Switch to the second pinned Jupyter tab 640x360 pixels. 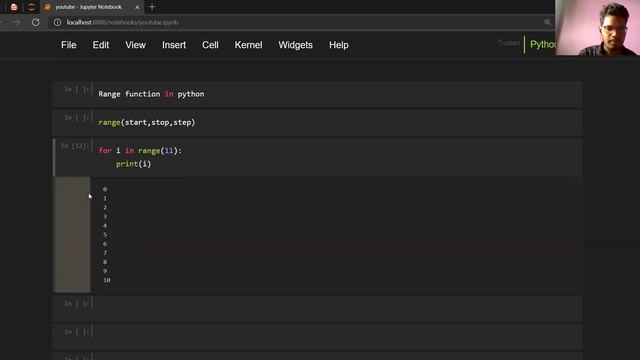pos(31,7)
